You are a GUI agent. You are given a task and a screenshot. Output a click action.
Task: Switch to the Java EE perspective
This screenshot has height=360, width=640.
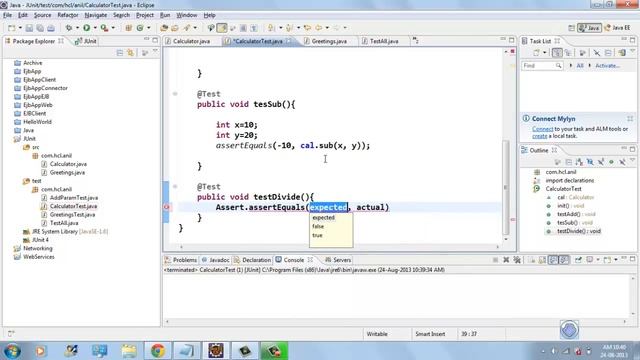pos(617,28)
